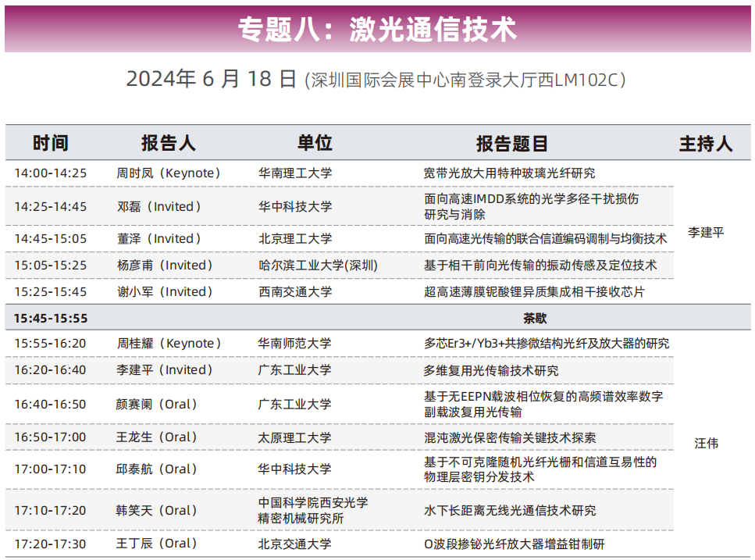Select title 基于不可克隆随机光纤光栅和信道互易性的物理层密钥分发技术
This screenshot has height=560, width=755.
[x=540, y=469]
